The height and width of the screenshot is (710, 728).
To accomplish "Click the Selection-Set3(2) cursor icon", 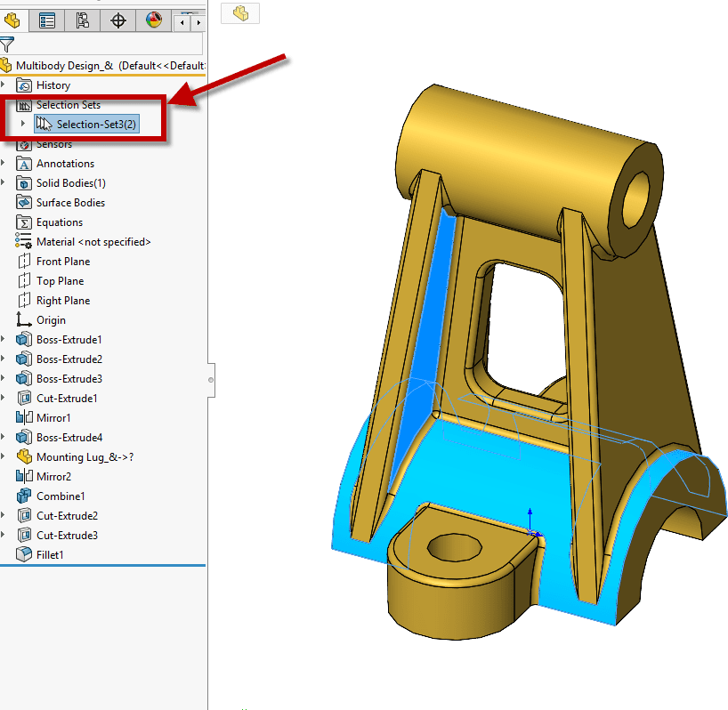I will (44, 124).
